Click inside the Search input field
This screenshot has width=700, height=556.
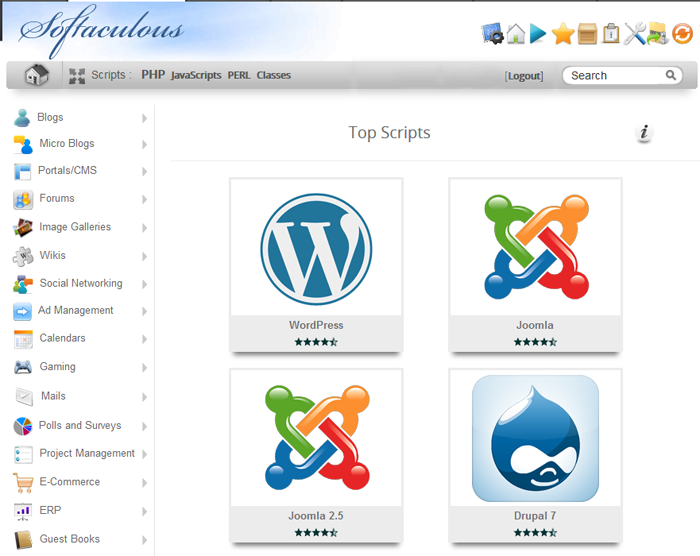click(x=622, y=75)
